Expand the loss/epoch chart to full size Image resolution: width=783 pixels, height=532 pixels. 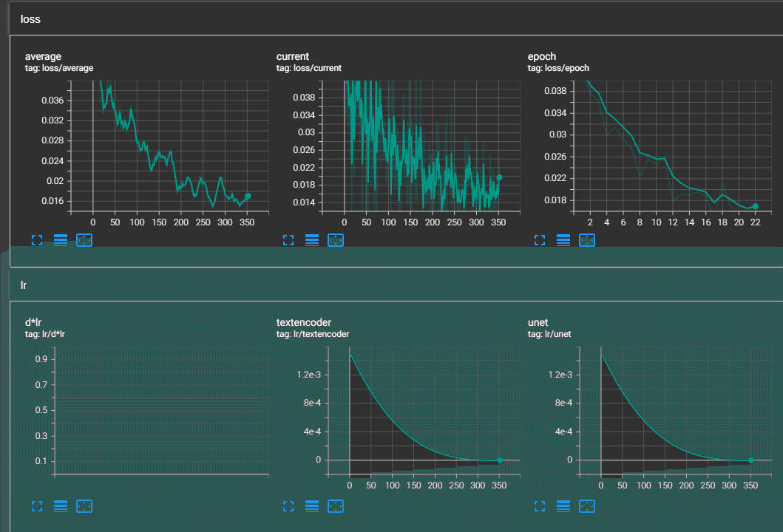tap(540, 240)
